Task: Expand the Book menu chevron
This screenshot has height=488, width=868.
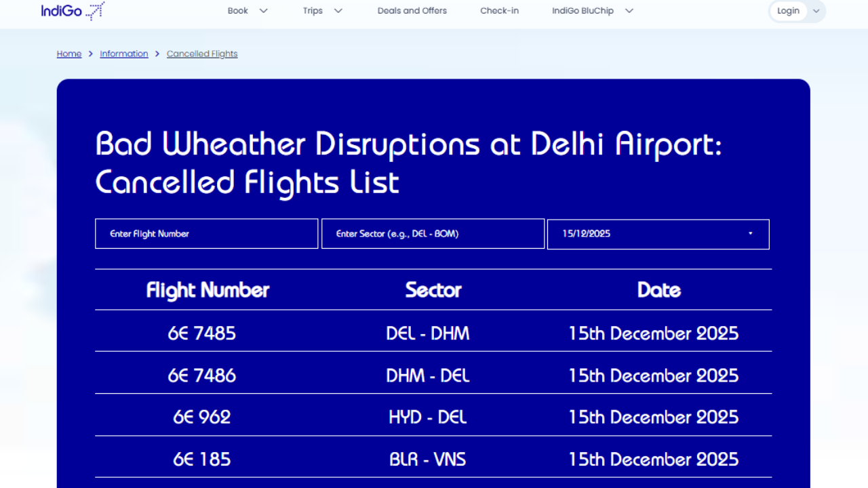Action: pyautogui.click(x=264, y=11)
